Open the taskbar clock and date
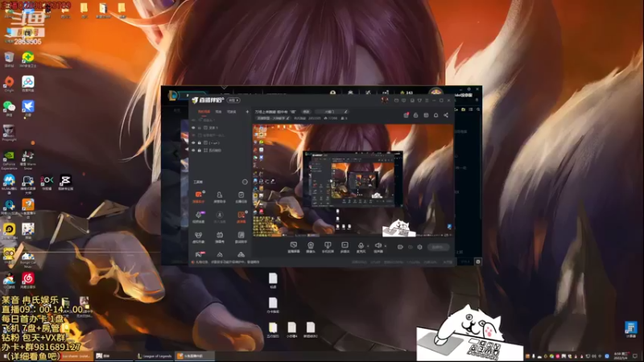 tap(621, 356)
